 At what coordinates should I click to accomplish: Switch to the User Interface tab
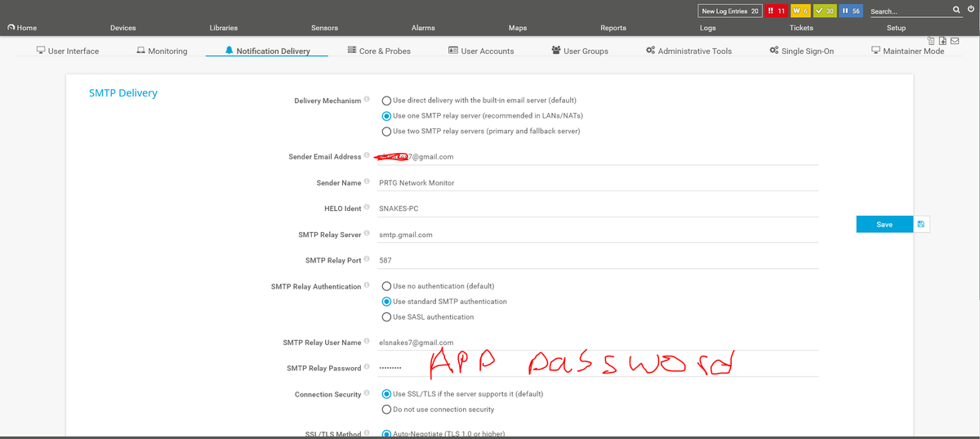(68, 51)
